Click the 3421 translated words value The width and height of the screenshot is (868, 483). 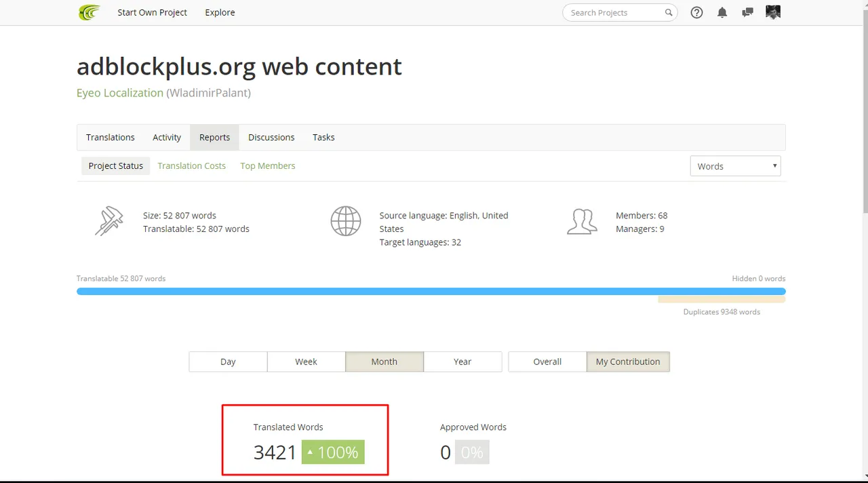pyautogui.click(x=275, y=452)
